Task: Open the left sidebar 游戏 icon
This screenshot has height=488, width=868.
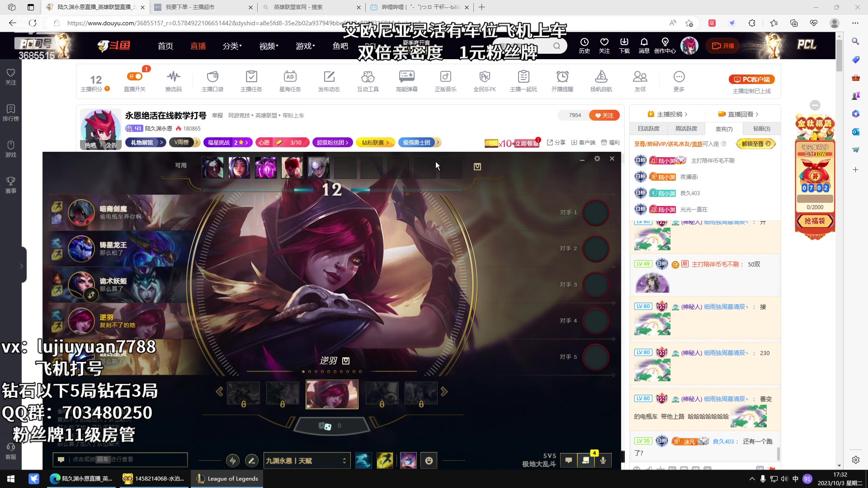Action: pyautogui.click(x=11, y=149)
